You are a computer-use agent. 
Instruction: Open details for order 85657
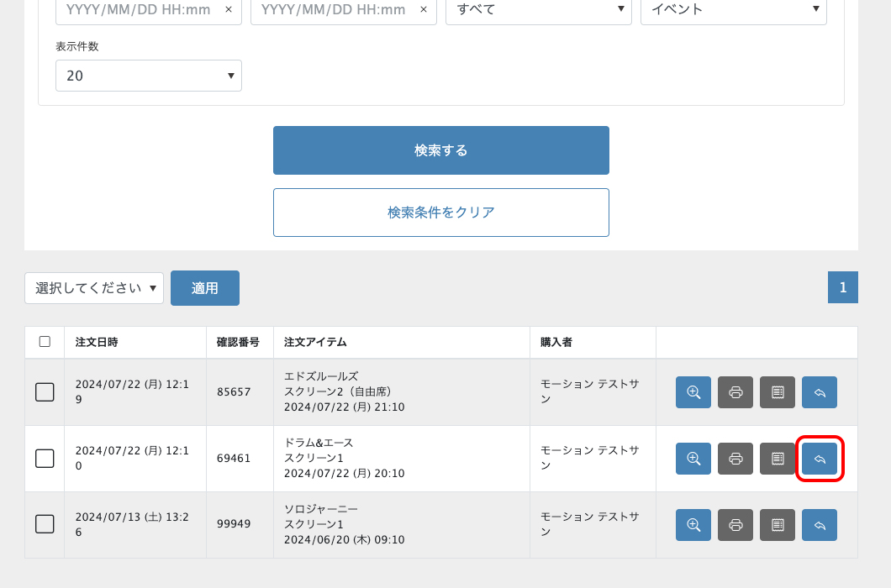pos(693,392)
